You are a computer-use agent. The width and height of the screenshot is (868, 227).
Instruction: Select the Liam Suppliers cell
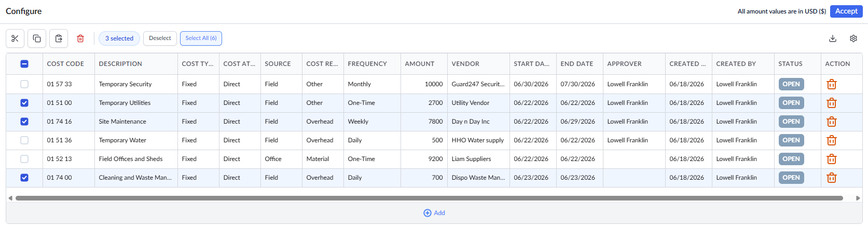point(478,159)
